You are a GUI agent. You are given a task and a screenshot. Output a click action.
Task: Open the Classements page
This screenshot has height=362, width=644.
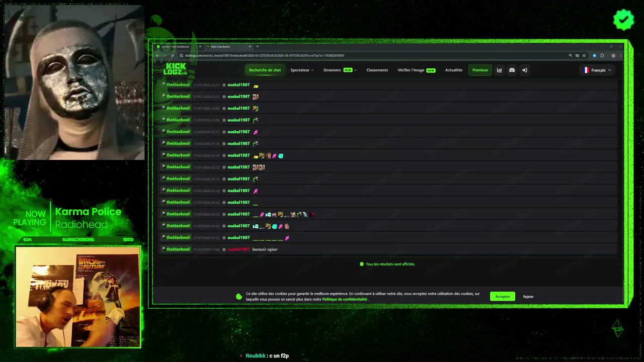coord(377,70)
